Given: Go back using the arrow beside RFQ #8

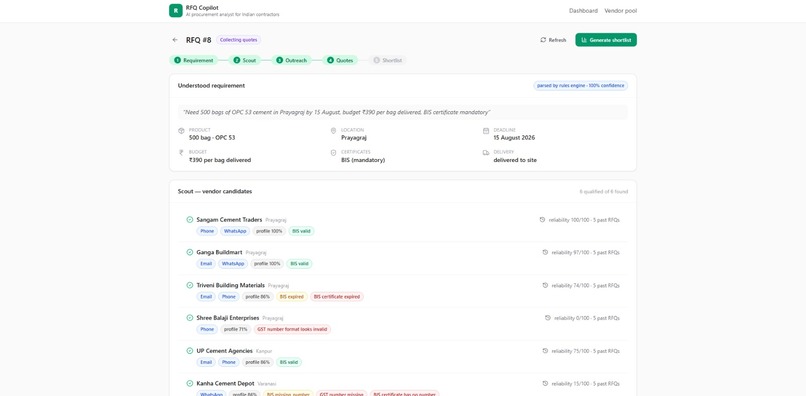Looking at the screenshot, I should [175, 40].
